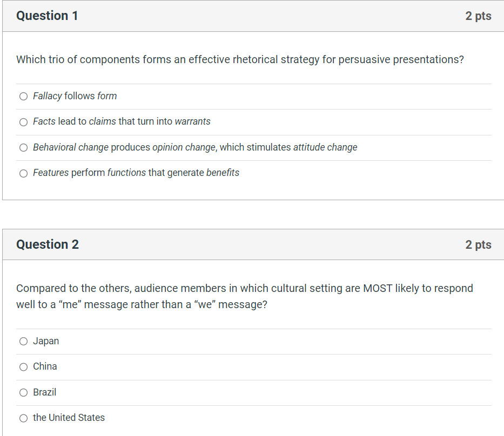Pick the Brazil radio button

tap(23, 393)
